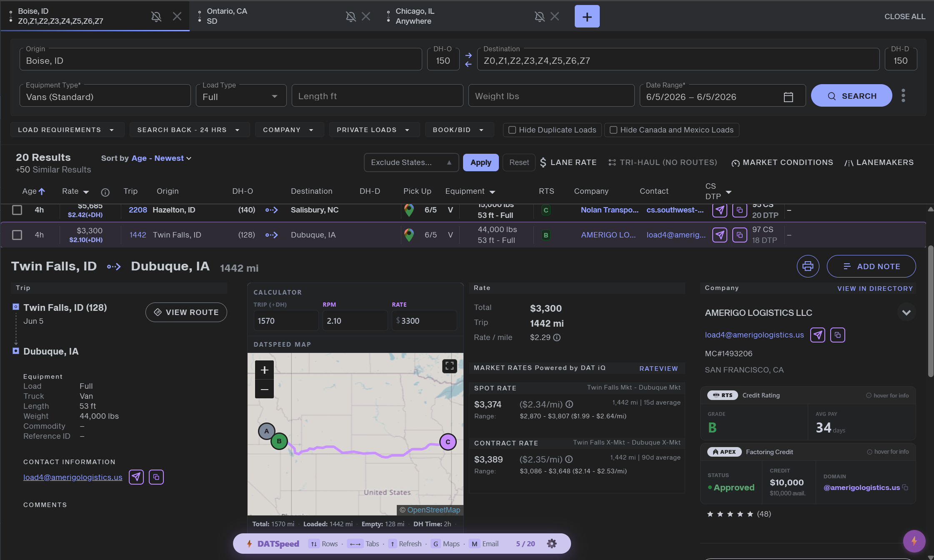The image size is (934, 560).
Task: Open VIEW IN DIRECTORY link
Action: pyautogui.click(x=875, y=289)
